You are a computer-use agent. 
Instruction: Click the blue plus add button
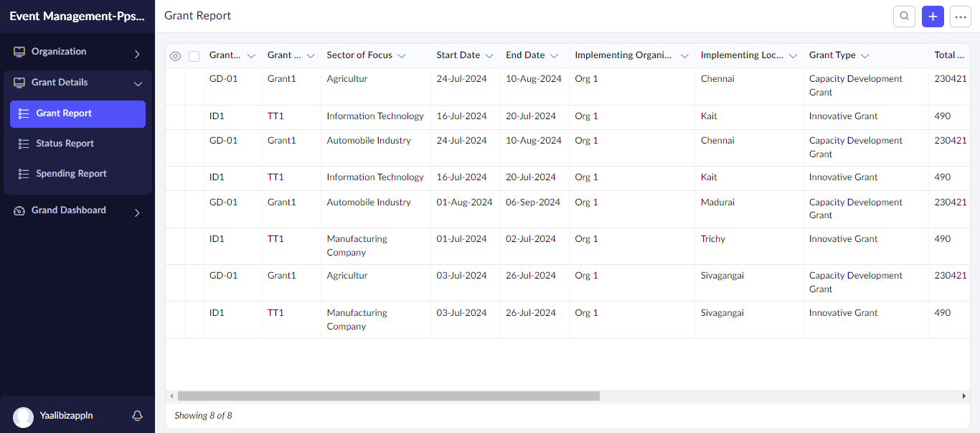[933, 17]
